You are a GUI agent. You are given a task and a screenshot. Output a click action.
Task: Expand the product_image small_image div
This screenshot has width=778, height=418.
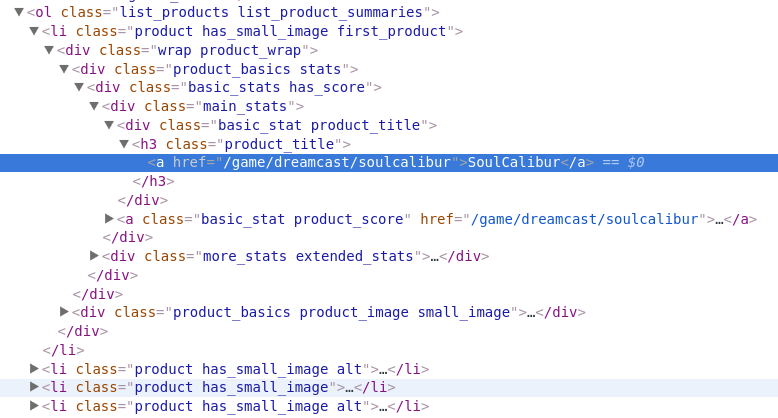tap(64, 312)
